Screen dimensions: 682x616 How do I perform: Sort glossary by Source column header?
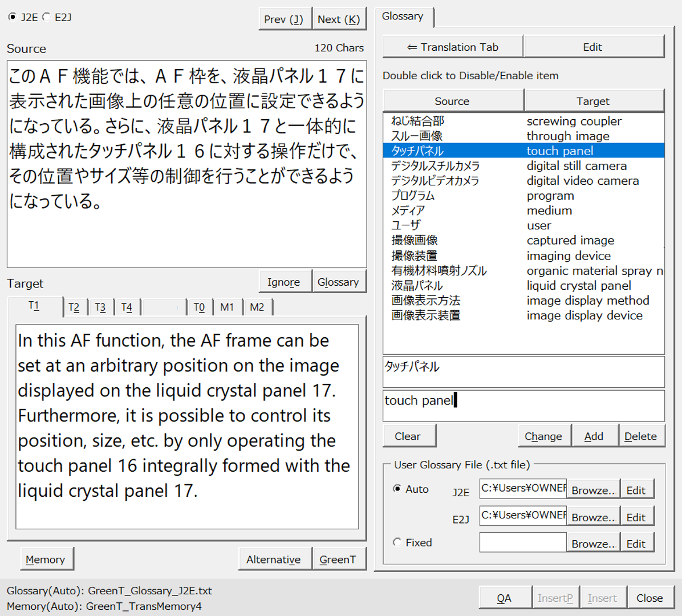point(452,101)
